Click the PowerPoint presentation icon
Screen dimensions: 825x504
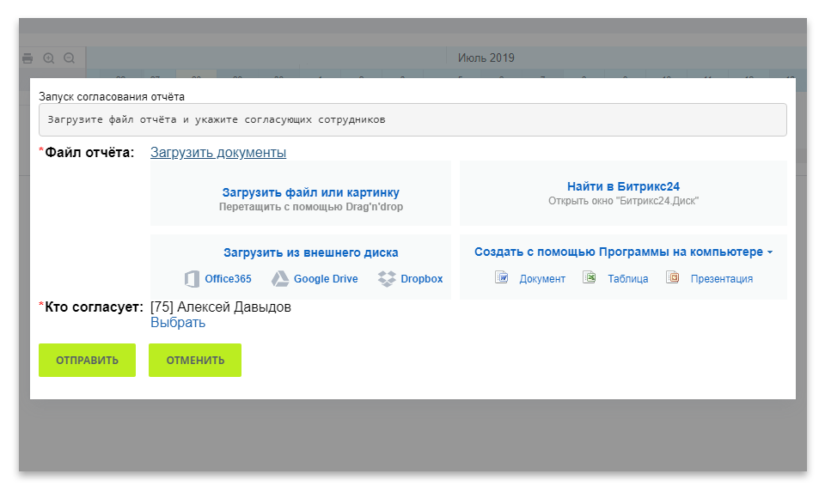[x=672, y=277]
